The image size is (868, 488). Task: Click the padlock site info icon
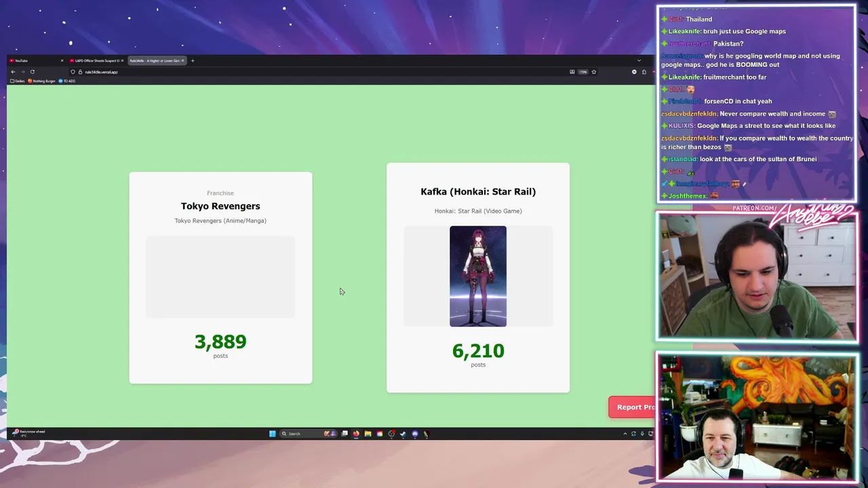(x=80, y=72)
